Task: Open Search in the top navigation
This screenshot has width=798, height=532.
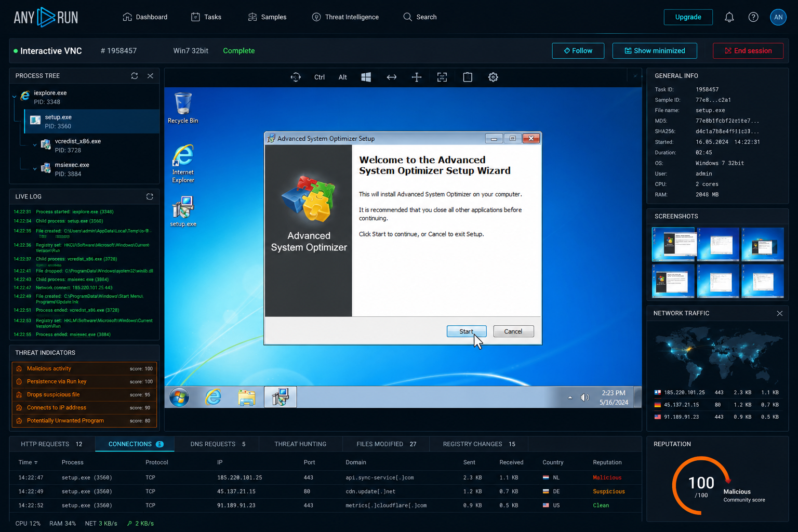Action: (x=420, y=17)
